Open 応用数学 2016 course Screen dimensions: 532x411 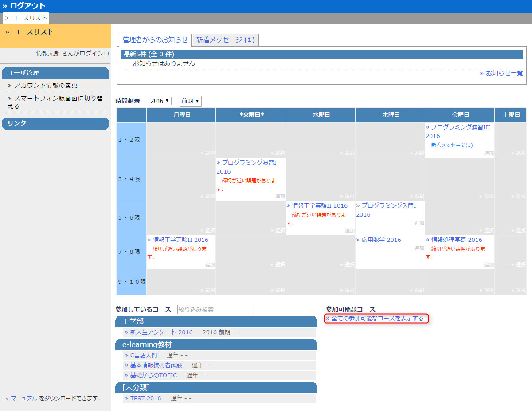pyautogui.click(x=381, y=240)
